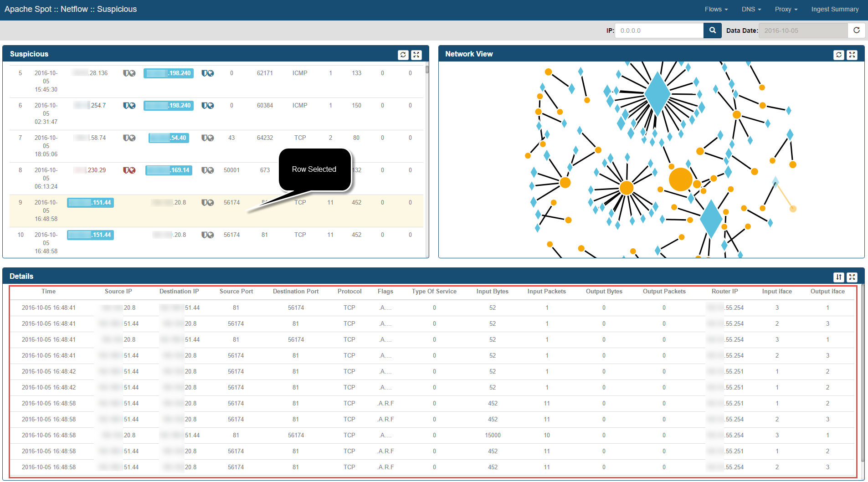This screenshot has width=868, height=482.
Task: Reload data with the Data Date refresh icon
Action: point(857,31)
